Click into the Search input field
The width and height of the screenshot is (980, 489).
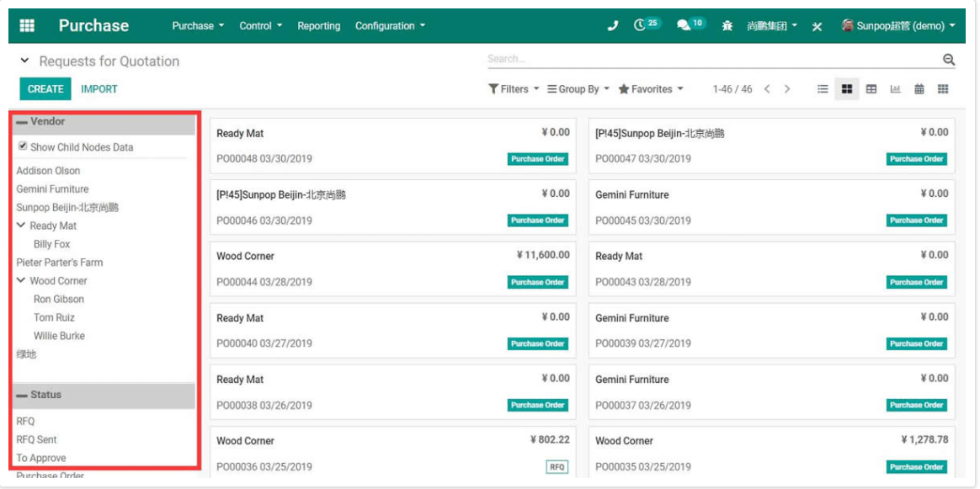714,59
